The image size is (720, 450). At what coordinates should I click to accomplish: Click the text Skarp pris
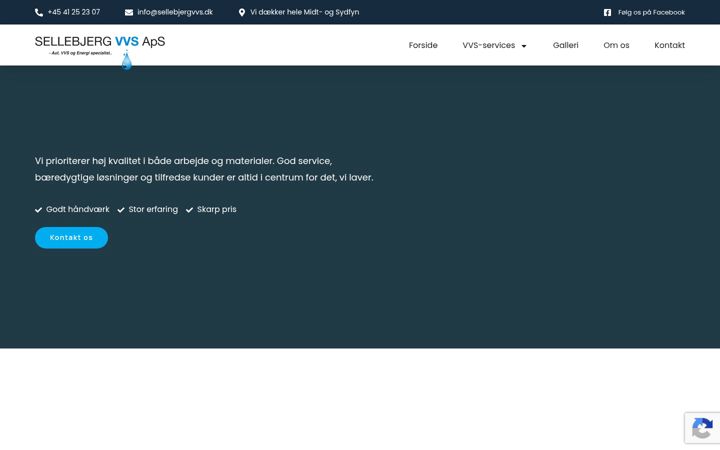coord(217,209)
